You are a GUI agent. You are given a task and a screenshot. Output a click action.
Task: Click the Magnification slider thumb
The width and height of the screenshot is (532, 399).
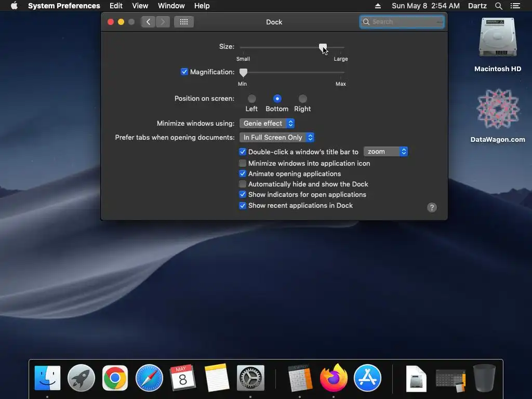click(x=243, y=73)
